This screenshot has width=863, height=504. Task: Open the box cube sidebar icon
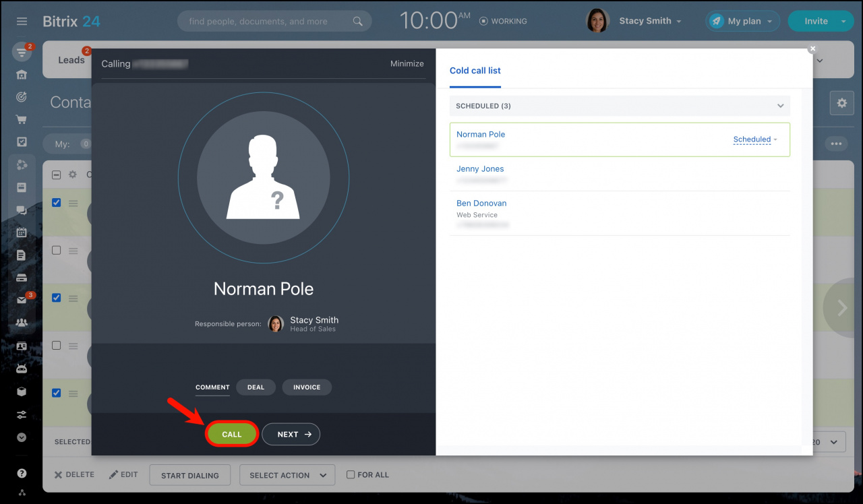(x=22, y=391)
